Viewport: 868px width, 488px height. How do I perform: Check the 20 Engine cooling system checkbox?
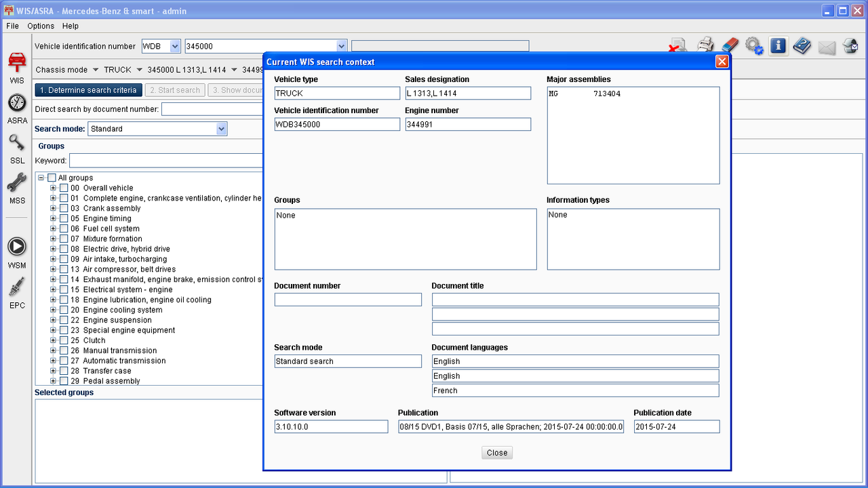tap(64, 310)
